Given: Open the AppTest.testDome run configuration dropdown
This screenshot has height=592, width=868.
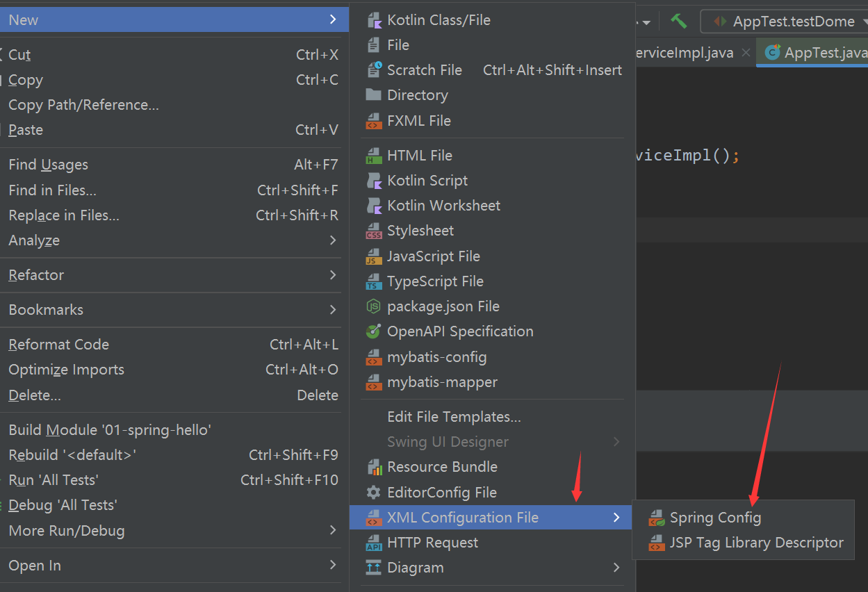Looking at the screenshot, I should (785, 21).
